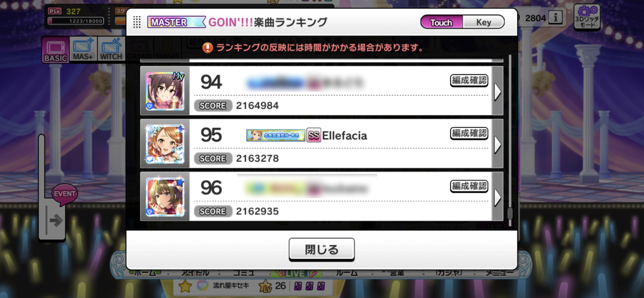Click 編成確認 for rank 95 Ellefacia
Screen dimensions: 644x298
469,133
